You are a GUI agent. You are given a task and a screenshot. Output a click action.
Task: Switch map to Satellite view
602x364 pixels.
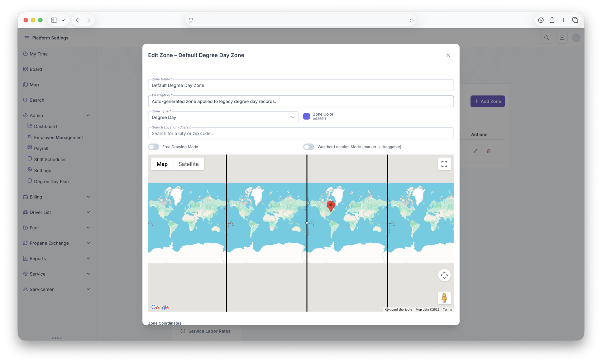(188, 164)
